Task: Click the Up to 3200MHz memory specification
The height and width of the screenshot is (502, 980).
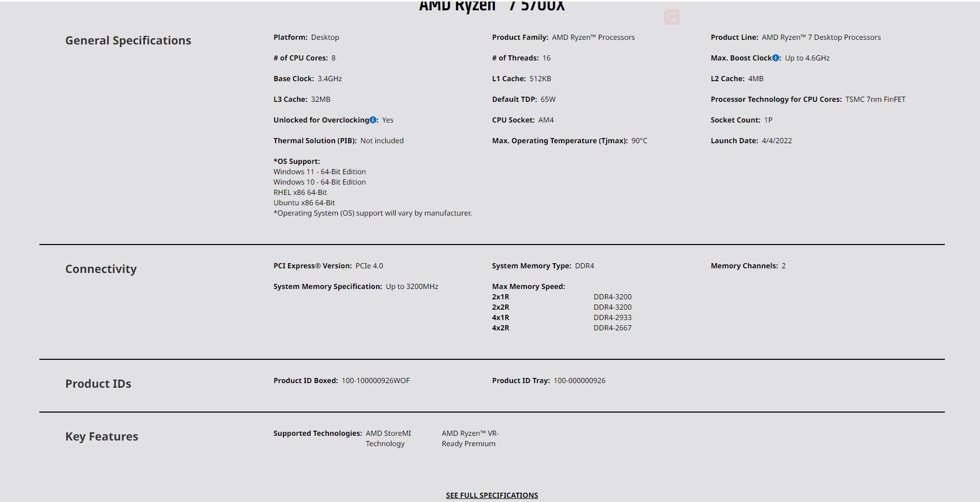Action: pyautogui.click(x=412, y=286)
